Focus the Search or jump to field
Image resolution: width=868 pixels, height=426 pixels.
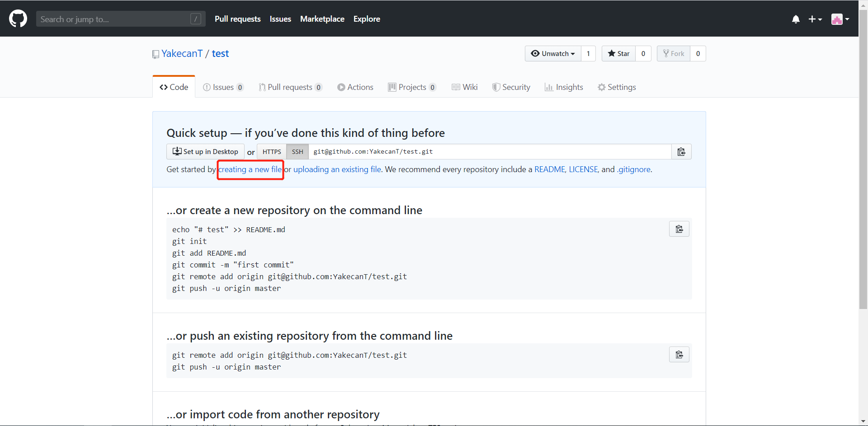coord(121,19)
